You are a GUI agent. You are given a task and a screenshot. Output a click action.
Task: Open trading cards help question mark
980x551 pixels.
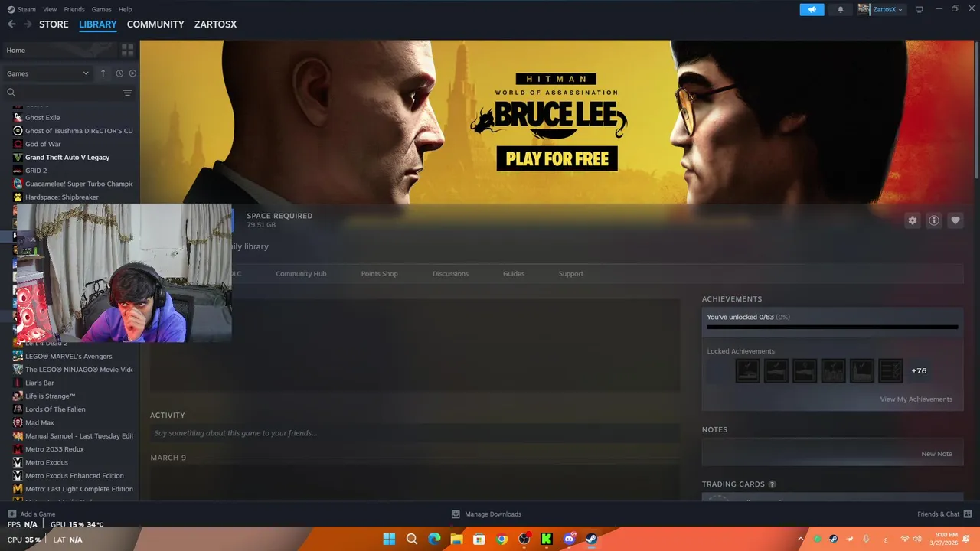click(772, 484)
